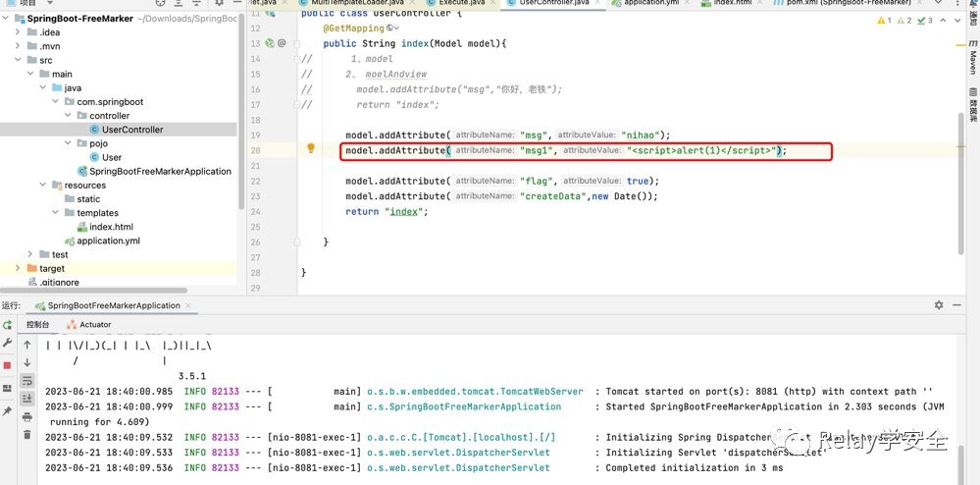Collapse the controller package
The width and height of the screenshot is (980, 485).
pos(68,116)
